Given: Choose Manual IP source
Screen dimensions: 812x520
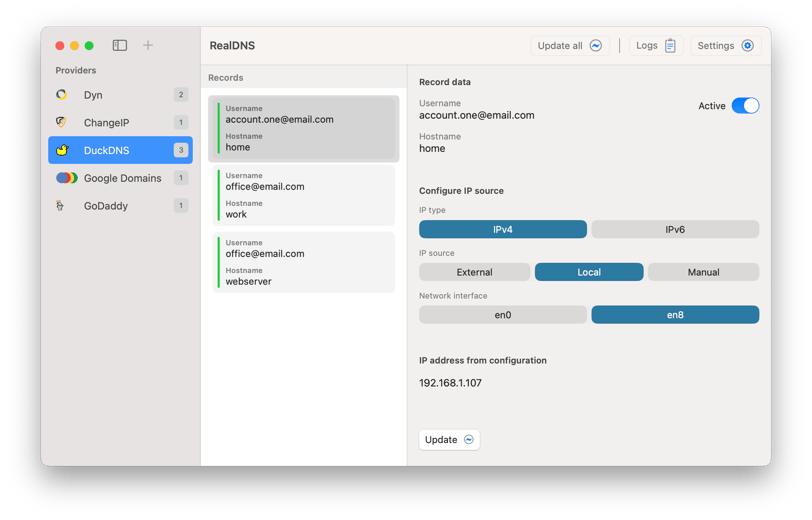Looking at the screenshot, I should 703,272.
